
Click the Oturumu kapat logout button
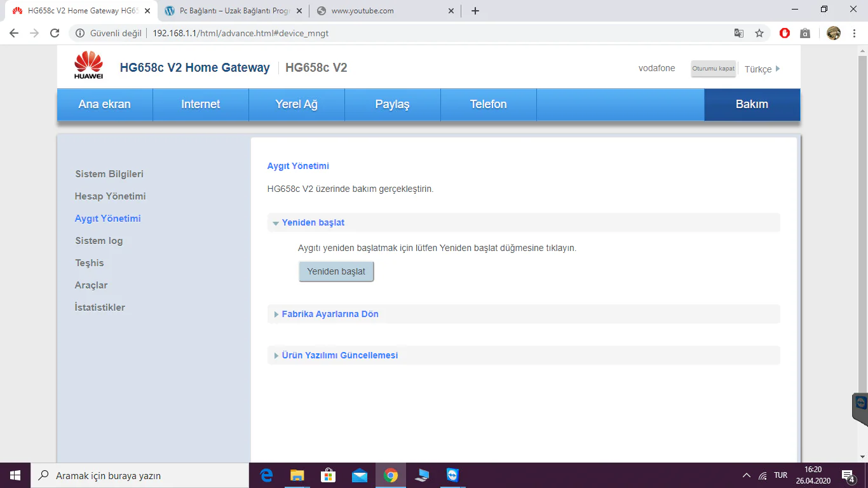(713, 69)
